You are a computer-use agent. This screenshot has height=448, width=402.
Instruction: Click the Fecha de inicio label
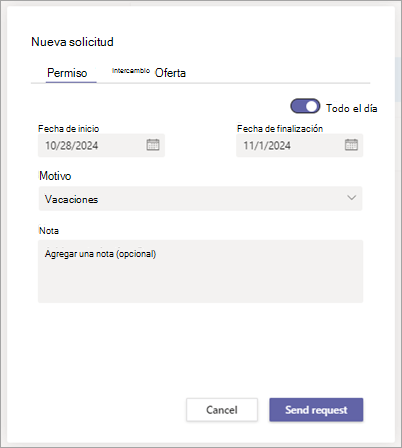[x=68, y=129]
